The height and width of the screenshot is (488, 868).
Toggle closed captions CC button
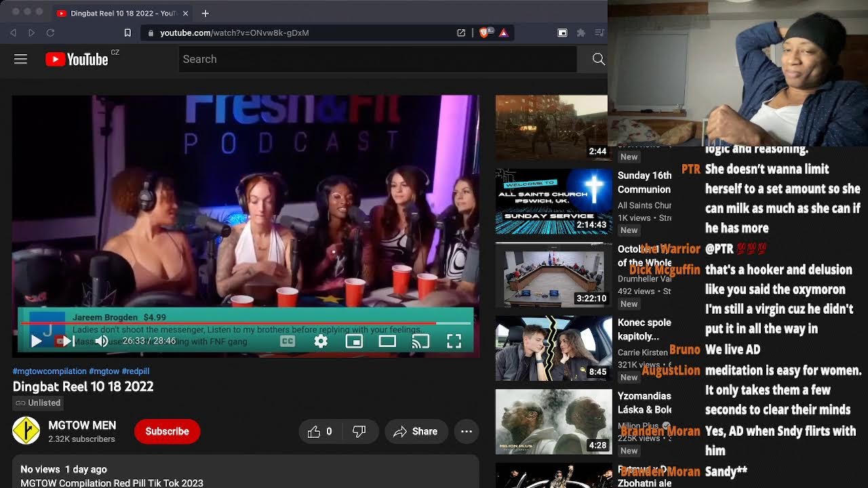point(288,342)
